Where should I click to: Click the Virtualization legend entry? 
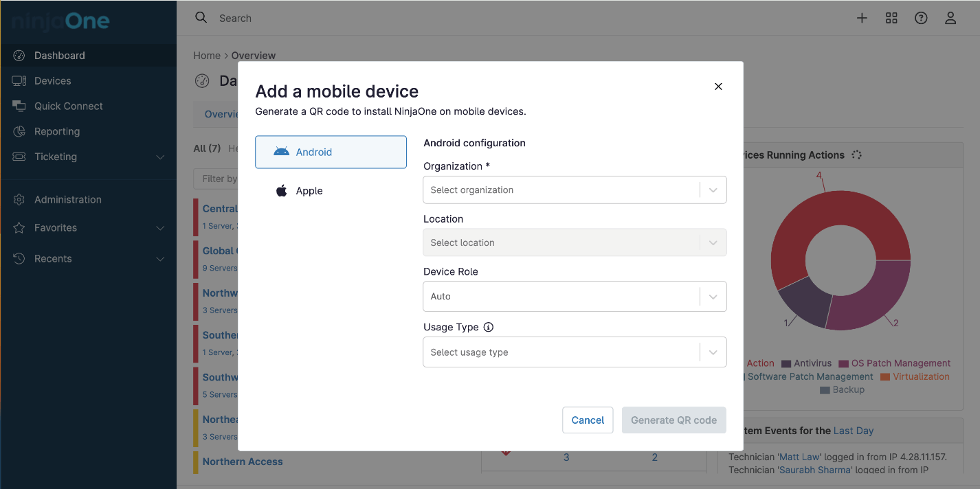(915, 376)
